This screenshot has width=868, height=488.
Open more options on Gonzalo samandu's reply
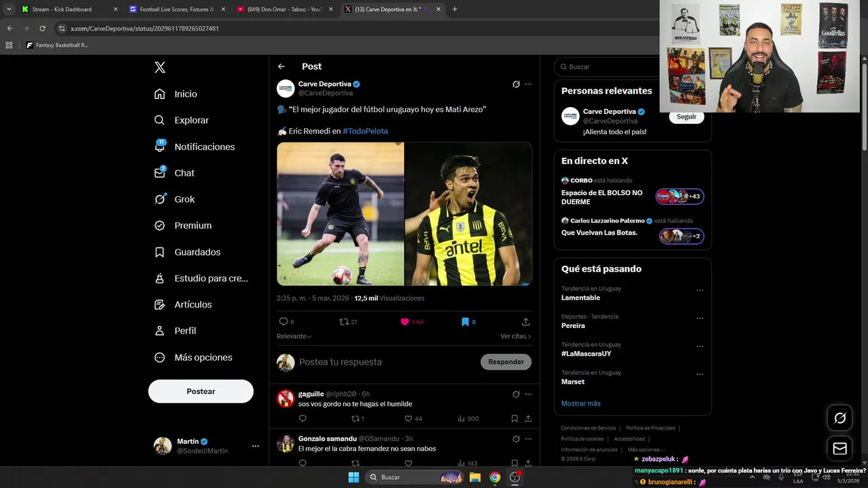pyautogui.click(x=528, y=439)
